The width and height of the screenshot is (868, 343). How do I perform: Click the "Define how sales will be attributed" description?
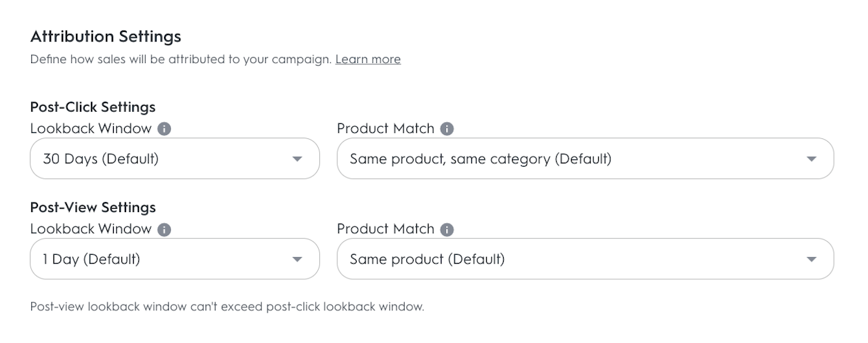coord(180,59)
